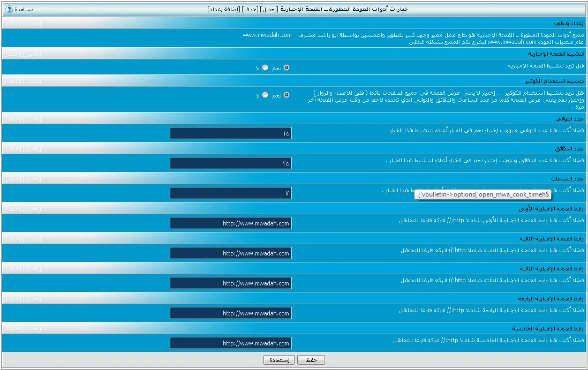Select لا for تنشيط الفتحة الإجبارية
Image resolution: width=588 pixels, height=370 pixels.
265,67
